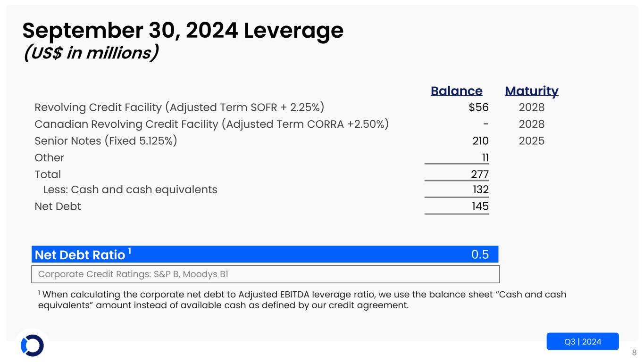
Task: Click the footnote about Adjusted EBITDA leverage ratio
Action: click(302, 300)
